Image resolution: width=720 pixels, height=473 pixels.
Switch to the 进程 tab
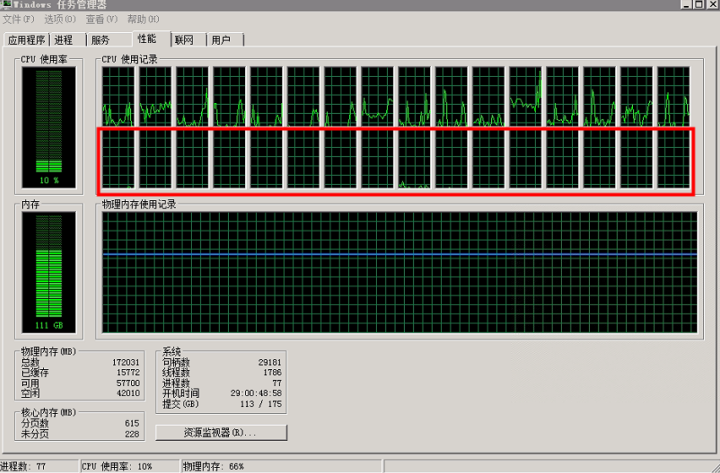coord(67,40)
